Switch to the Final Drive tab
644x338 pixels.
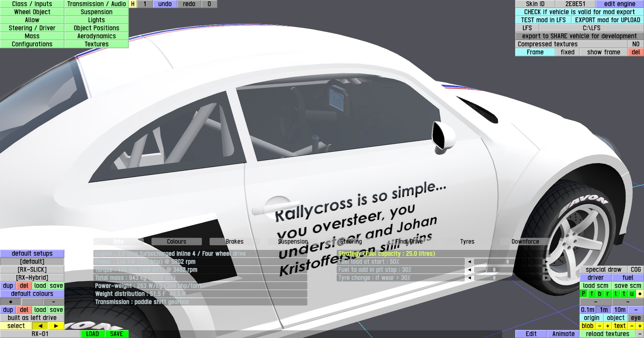pyautogui.click(x=409, y=242)
